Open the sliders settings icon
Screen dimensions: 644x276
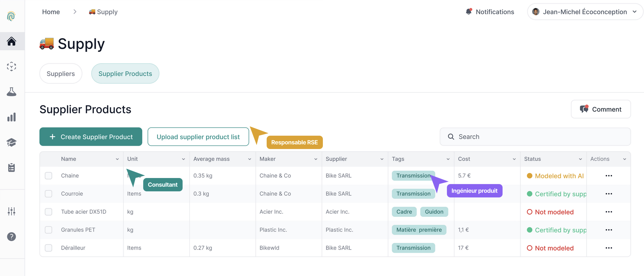(12, 211)
